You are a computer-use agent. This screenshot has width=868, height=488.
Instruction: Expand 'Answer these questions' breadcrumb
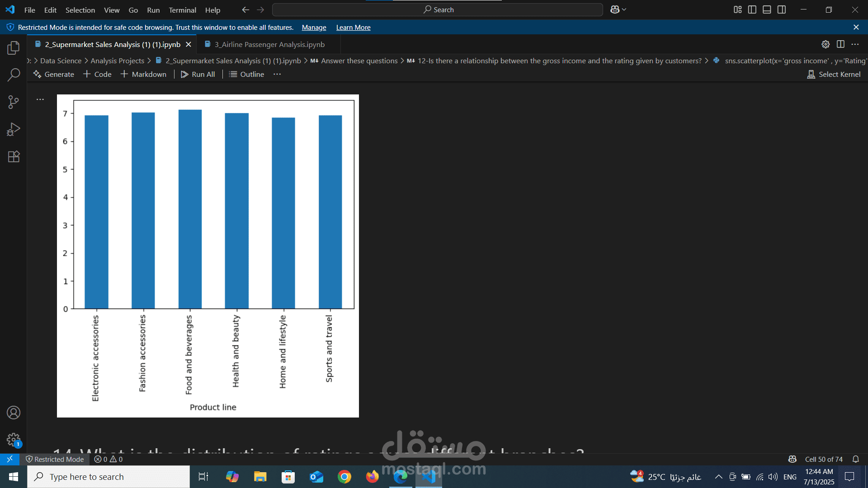(x=354, y=61)
